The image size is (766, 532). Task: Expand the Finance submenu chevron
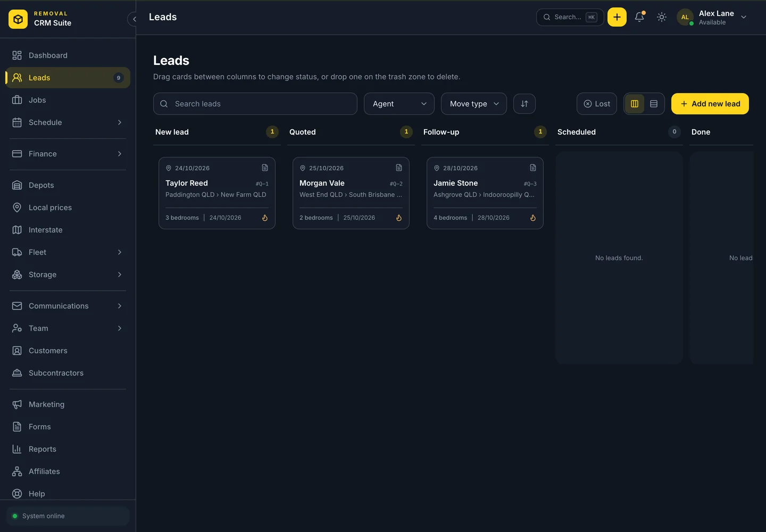tap(120, 154)
